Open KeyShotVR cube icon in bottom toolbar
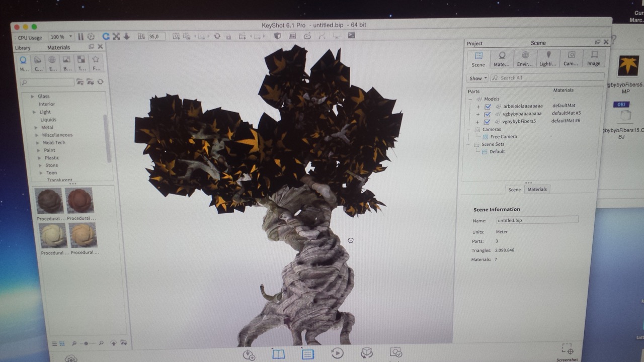644x362 pixels. coord(367,353)
